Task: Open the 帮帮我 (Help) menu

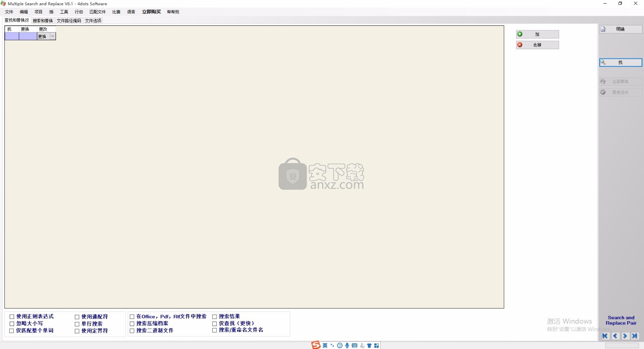Action: [x=173, y=12]
